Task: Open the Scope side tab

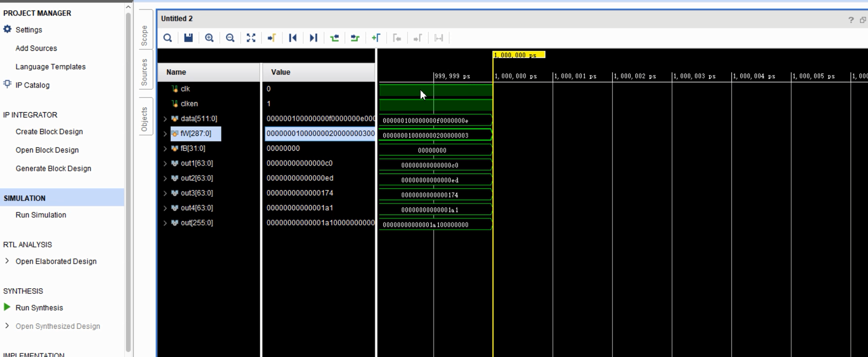Action: (145, 35)
